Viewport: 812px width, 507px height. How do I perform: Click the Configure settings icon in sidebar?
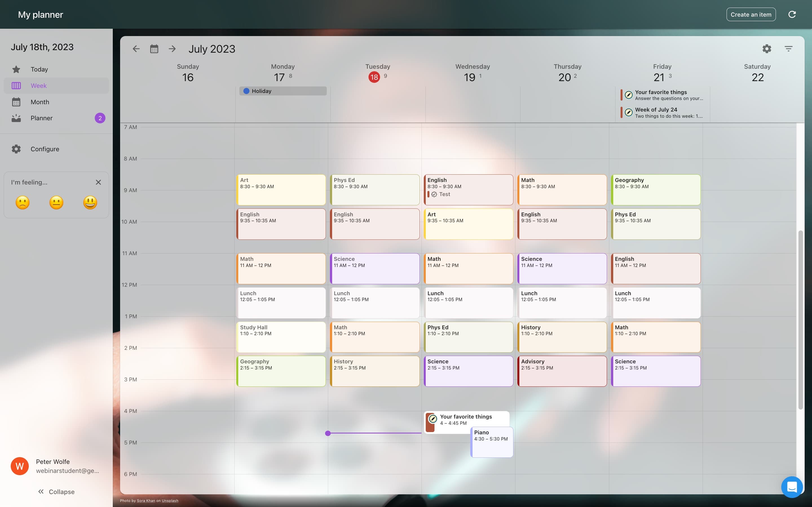[x=16, y=149]
